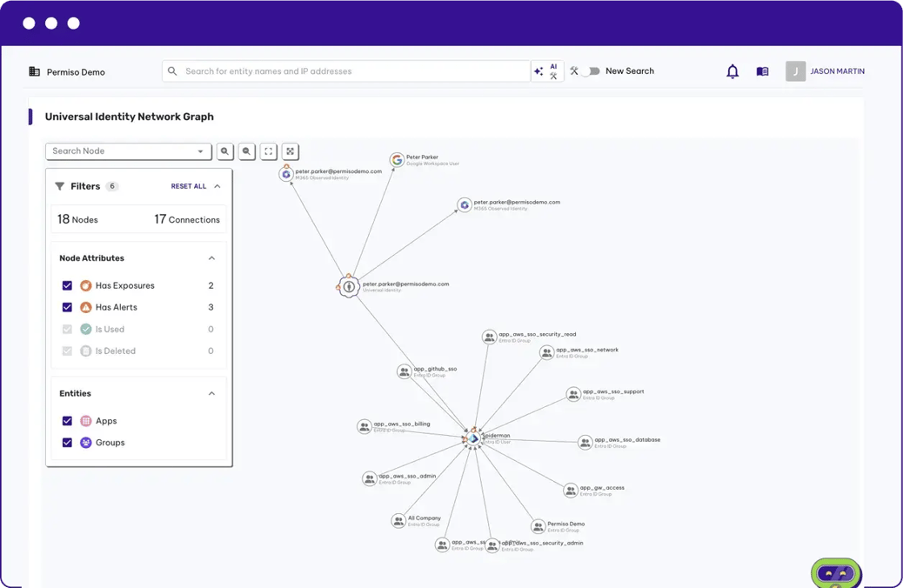Image resolution: width=903 pixels, height=588 pixels.
Task: Open the Jason Martin user menu
Action: coord(825,71)
